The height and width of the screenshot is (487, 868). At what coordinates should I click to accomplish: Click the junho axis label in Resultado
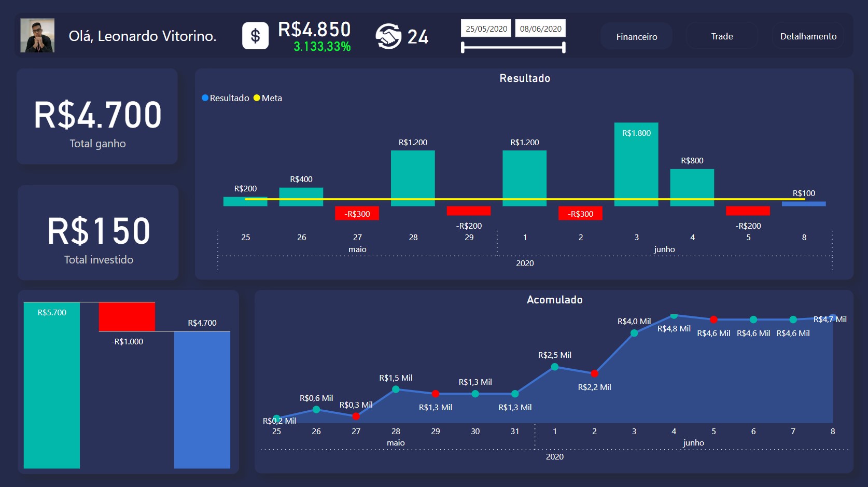[664, 249]
